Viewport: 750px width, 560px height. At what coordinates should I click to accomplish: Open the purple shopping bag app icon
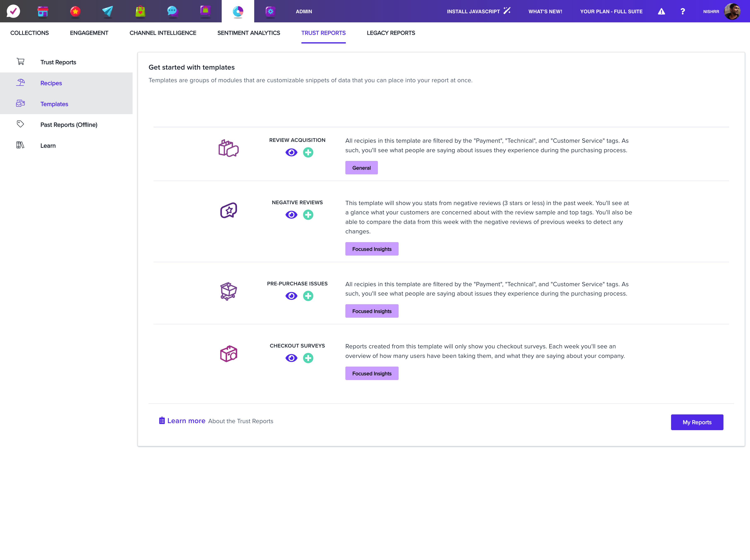tap(205, 11)
